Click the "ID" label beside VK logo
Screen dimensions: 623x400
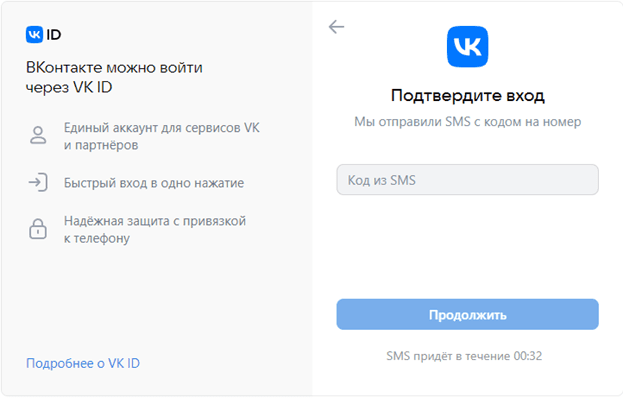54,34
